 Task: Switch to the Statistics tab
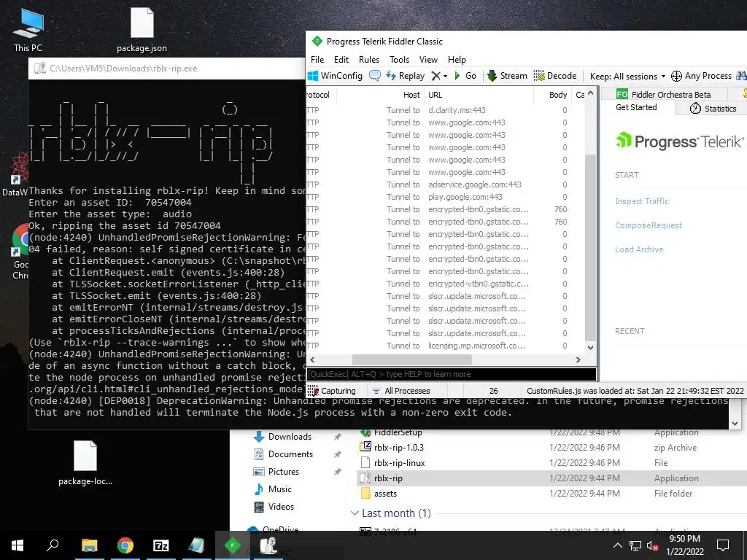point(713,109)
